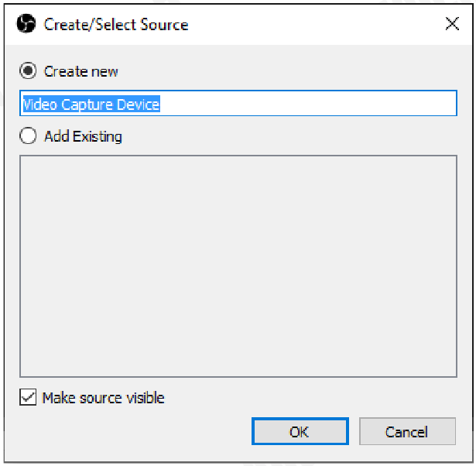Click the Create/Select Source title text

click(x=116, y=24)
